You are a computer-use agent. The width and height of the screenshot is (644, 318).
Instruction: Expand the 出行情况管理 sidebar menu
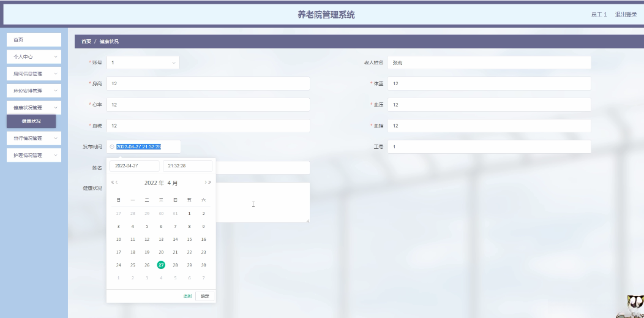pyautogui.click(x=34, y=138)
